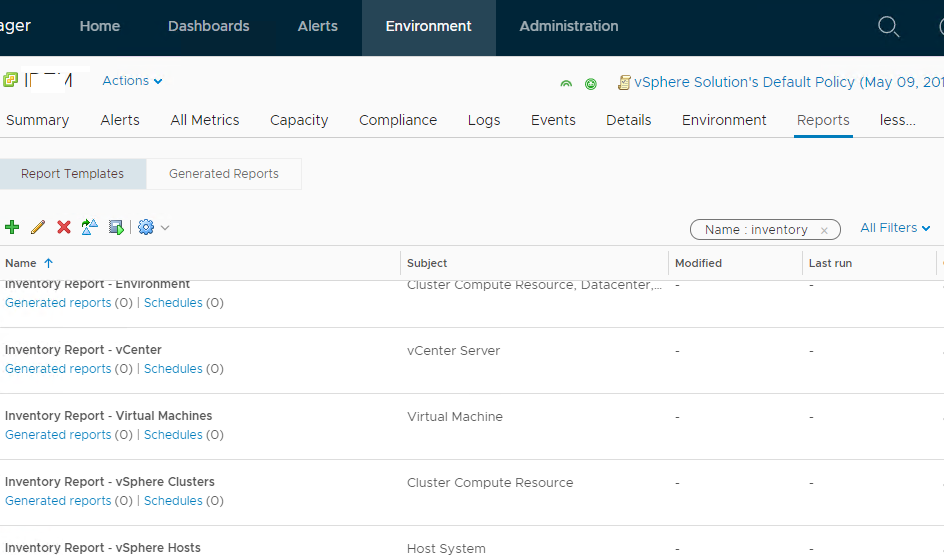Image resolution: width=944 pixels, height=556 pixels.
Task: Click the 'less...' tab to collapse tabs
Action: pos(897,120)
